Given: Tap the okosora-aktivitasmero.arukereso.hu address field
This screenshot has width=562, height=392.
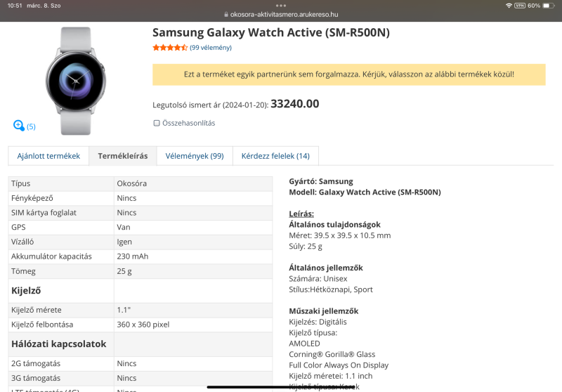Looking at the screenshot, I should [285, 14].
